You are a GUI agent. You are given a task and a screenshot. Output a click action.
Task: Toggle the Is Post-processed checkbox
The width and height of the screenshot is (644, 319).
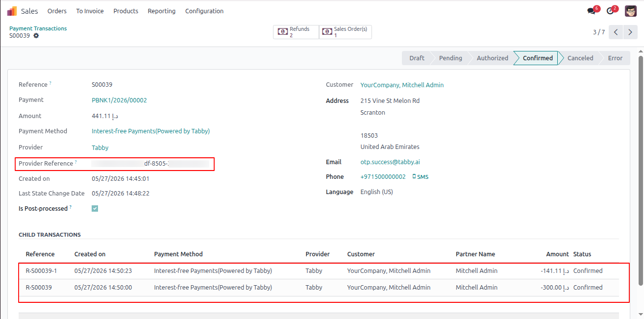tap(95, 208)
